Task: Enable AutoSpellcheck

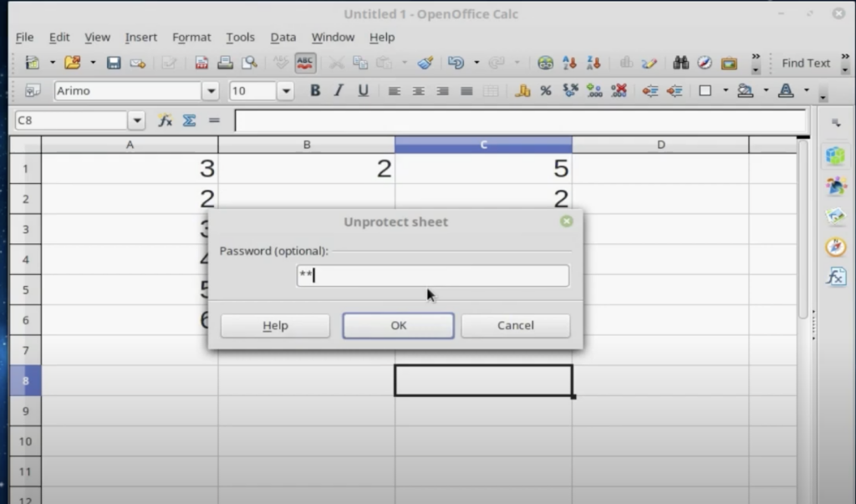Action: 306,63
